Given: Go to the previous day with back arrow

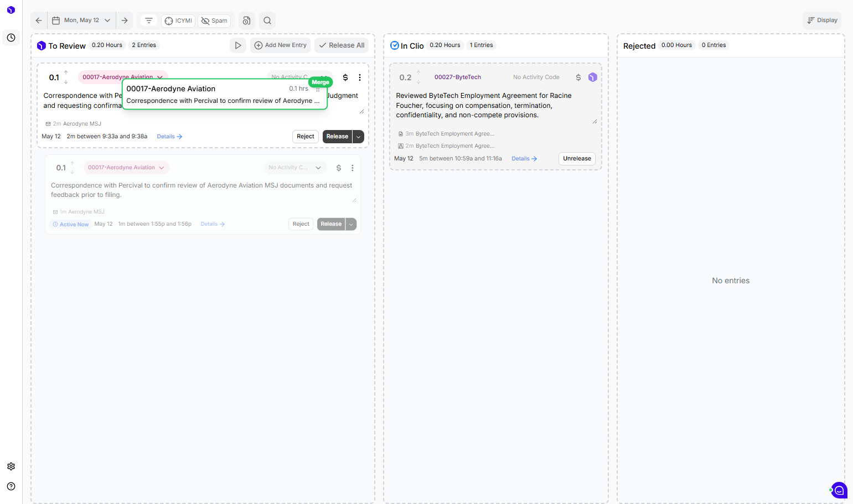Looking at the screenshot, I should pos(39,20).
